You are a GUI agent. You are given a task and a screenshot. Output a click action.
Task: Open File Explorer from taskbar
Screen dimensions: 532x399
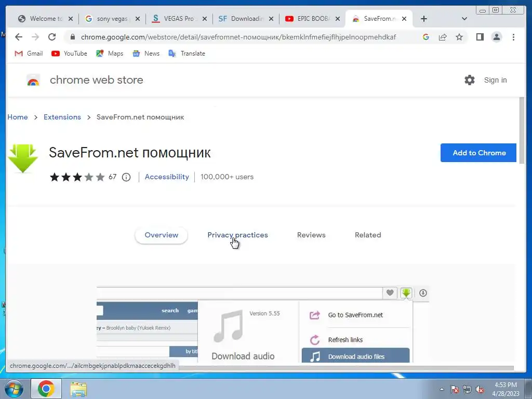[x=78, y=389]
